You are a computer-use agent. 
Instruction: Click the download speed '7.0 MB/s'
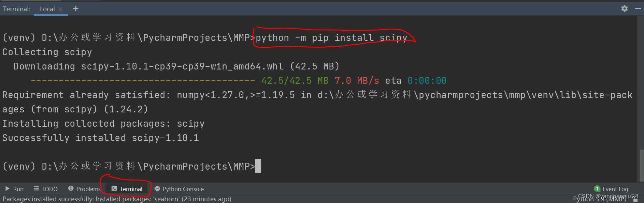[x=357, y=81]
